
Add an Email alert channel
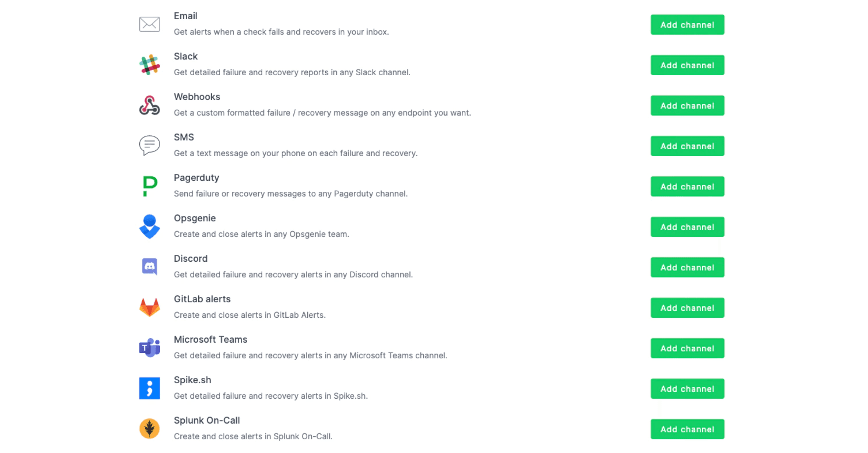[687, 25]
